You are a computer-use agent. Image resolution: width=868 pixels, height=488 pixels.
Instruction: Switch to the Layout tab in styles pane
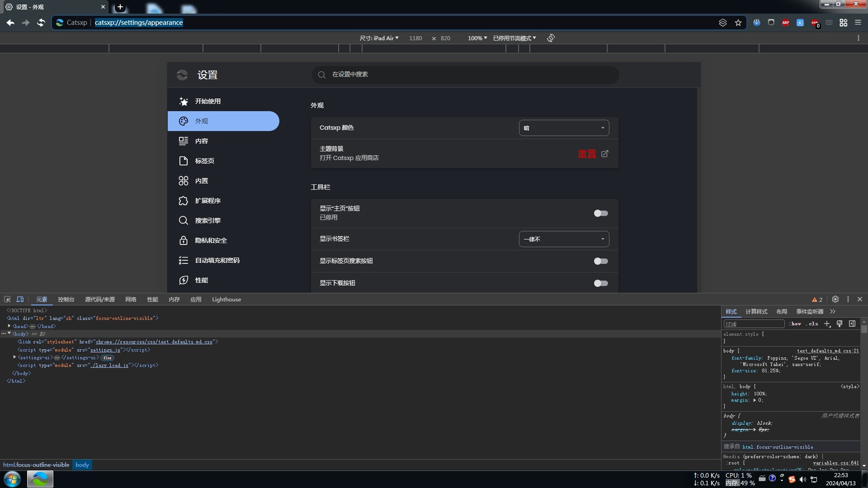pyautogui.click(x=782, y=311)
